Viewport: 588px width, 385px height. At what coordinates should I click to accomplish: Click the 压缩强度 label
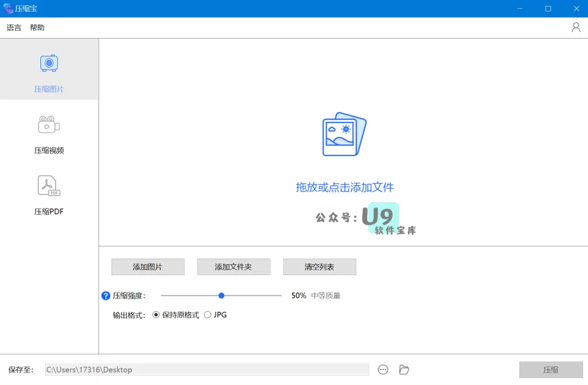(129, 296)
